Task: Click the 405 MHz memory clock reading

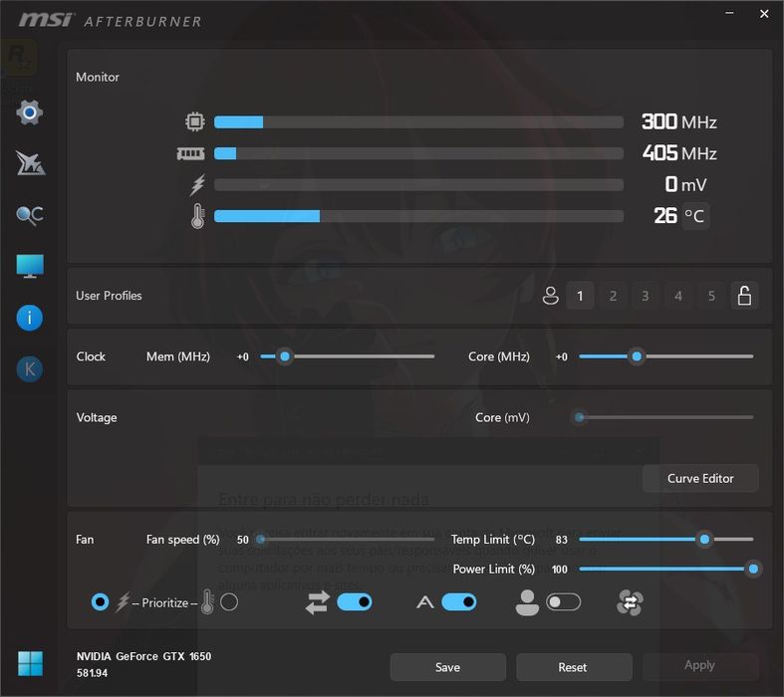Action: [679, 153]
